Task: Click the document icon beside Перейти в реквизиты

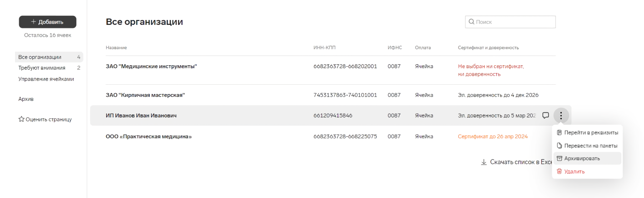Action: pyautogui.click(x=560, y=132)
